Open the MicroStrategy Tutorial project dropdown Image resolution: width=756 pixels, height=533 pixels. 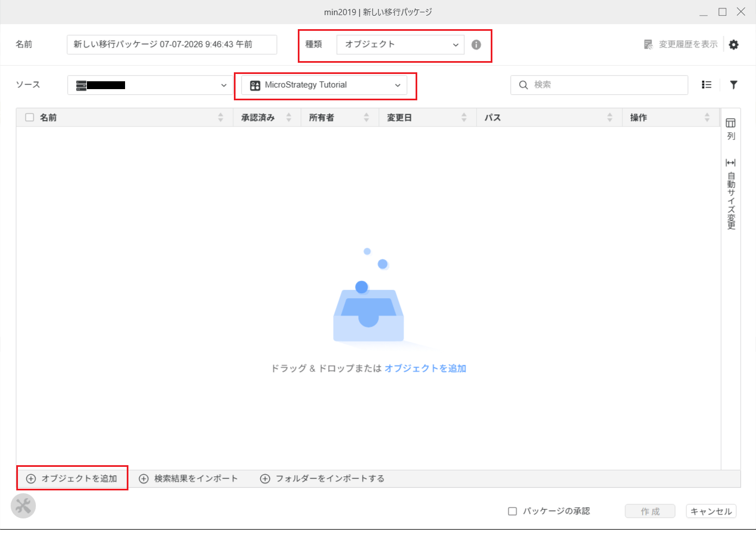pyautogui.click(x=324, y=85)
